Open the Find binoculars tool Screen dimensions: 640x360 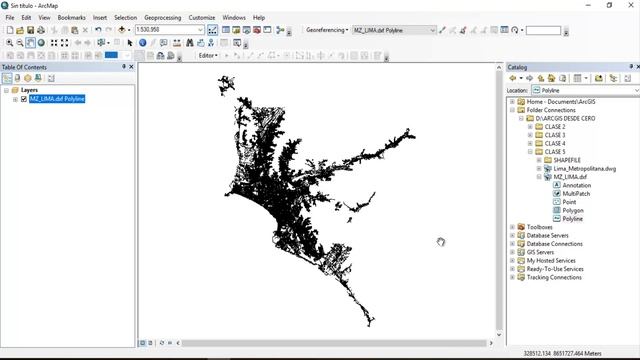pyautogui.click(x=190, y=43)
